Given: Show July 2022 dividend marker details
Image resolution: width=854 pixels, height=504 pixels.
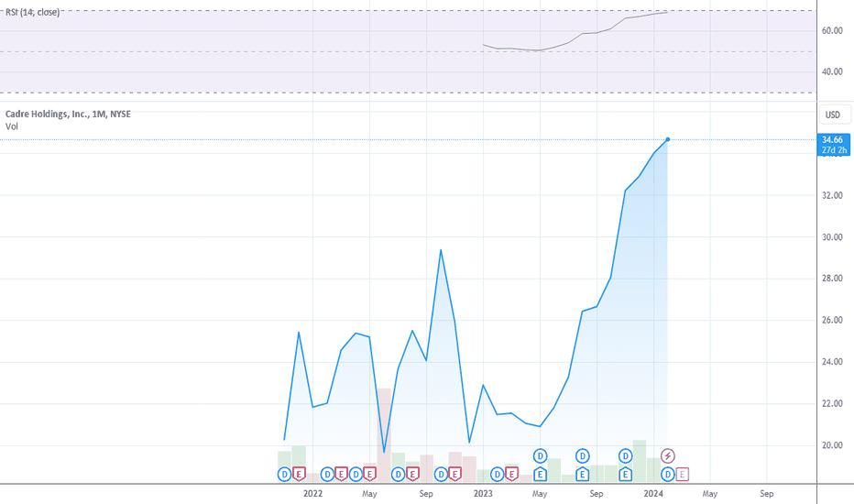Looking at the screenshot, I should (x=398, y=475).
